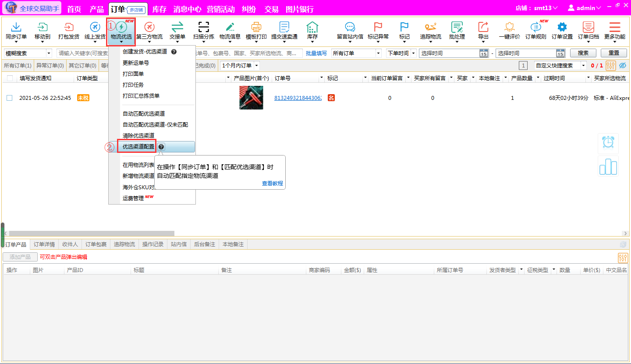
Task: Choose 更新运单号 from the dropdown menu
Action: (x=136, y=63)
